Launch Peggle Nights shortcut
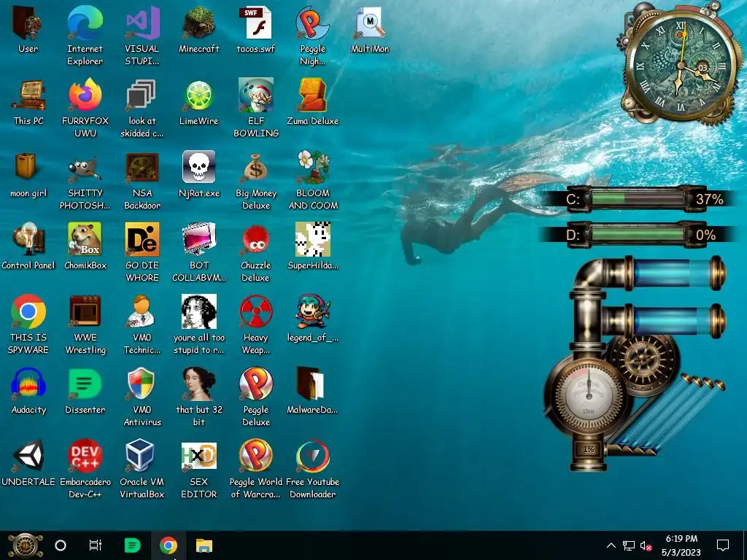The image size is (747, 560). coord(312,35)
